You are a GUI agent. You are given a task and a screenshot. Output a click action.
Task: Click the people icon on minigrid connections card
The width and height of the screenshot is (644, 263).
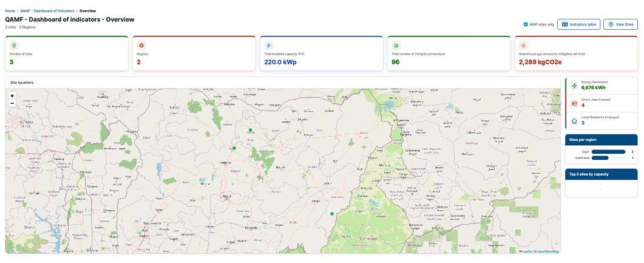pos(396,46)
